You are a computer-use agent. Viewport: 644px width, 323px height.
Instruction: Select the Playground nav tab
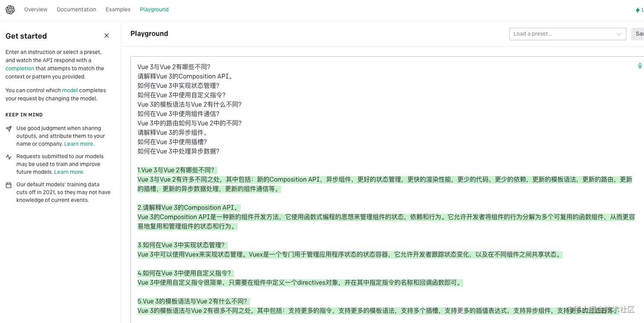[154, 9]
